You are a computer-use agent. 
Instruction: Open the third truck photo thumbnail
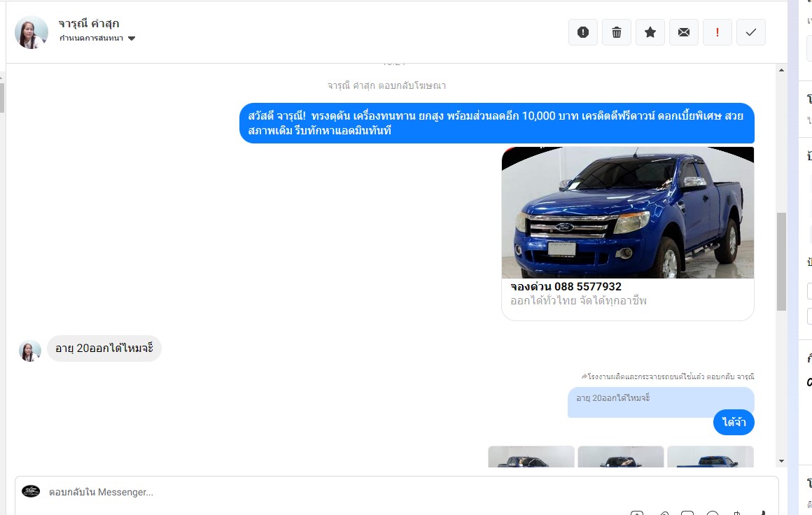click(710, 457)
